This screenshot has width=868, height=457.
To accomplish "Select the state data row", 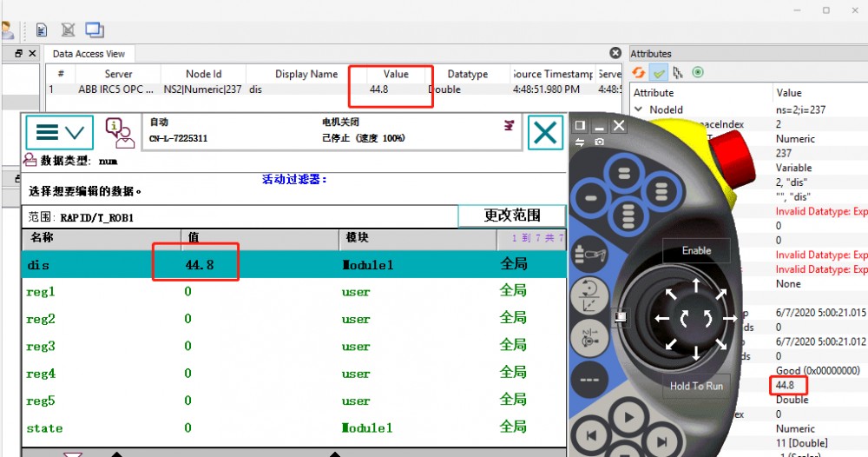I will coord(294,427).
